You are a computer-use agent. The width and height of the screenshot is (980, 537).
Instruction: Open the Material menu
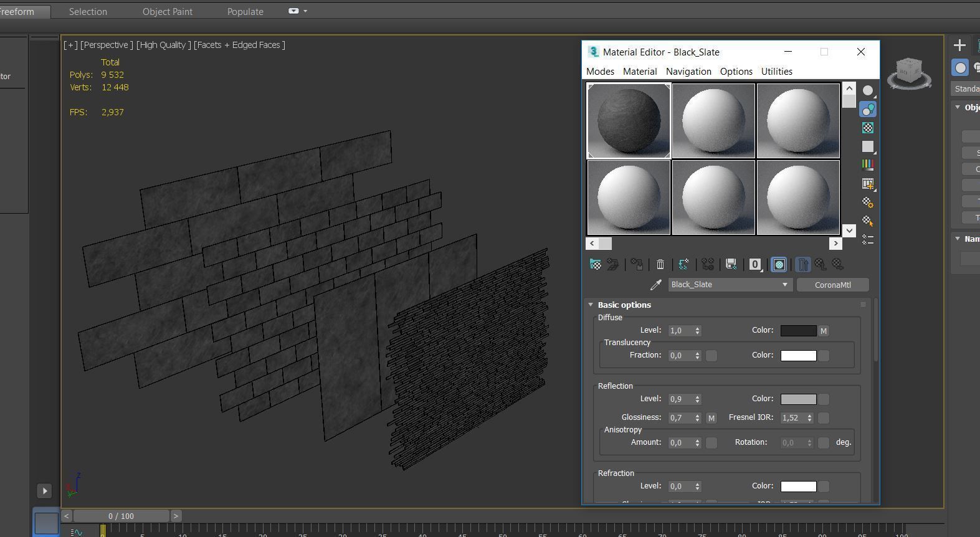coord(640,72)
